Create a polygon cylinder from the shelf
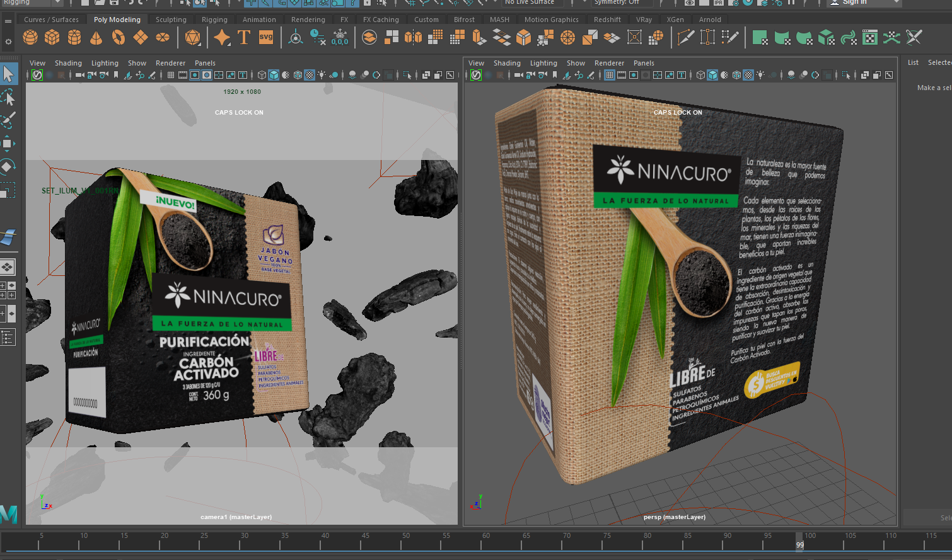The height and width of the screenshot is (560, 952). click(x=74, y=38)
